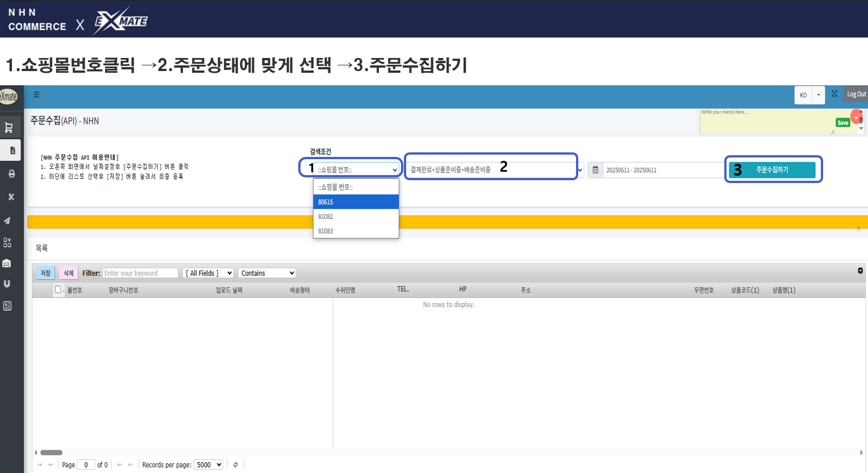The width and height of the screenshot is (868, 473).
Task: Sort by 장바구니번호 column header
Action: point(123,290)
